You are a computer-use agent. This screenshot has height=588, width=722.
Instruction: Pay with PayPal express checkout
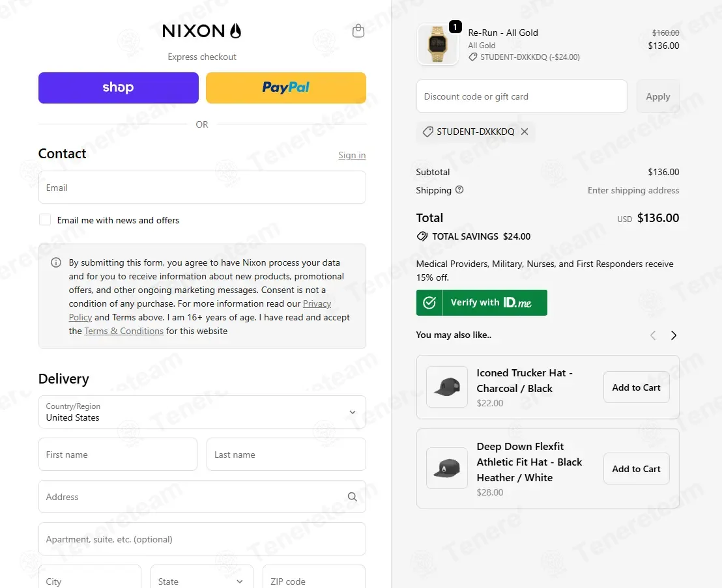pos(286,88)
